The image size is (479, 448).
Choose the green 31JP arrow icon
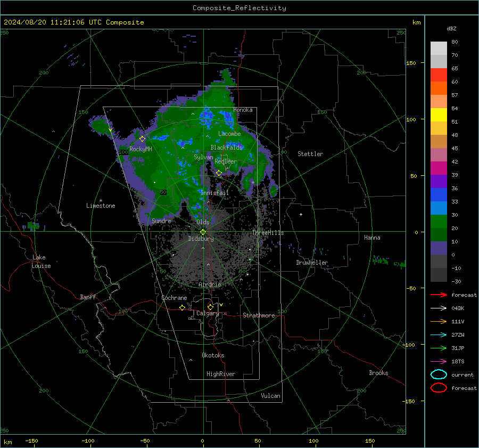[439, 348]
